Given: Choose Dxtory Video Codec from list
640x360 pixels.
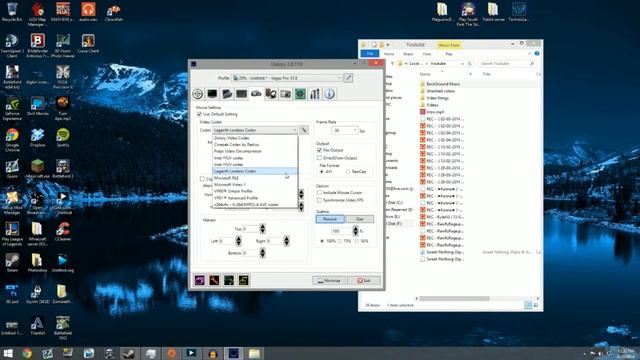Looking at the screenshot, I should (255, 138).
